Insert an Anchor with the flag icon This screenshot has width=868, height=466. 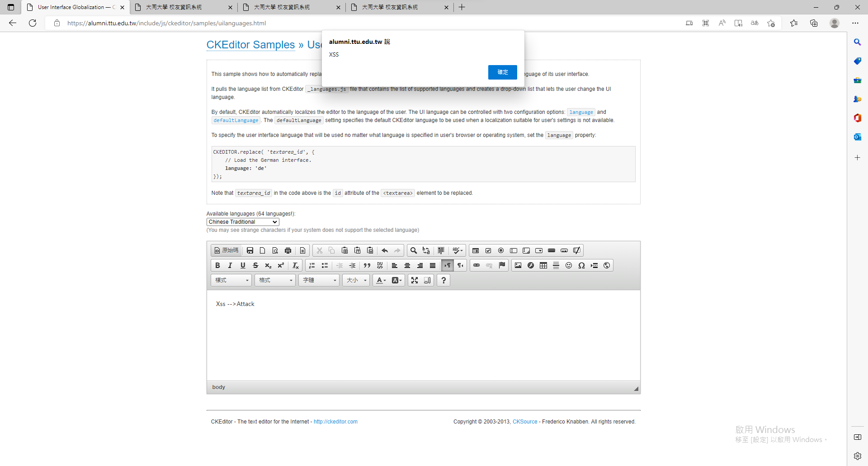tap(502, 265)
